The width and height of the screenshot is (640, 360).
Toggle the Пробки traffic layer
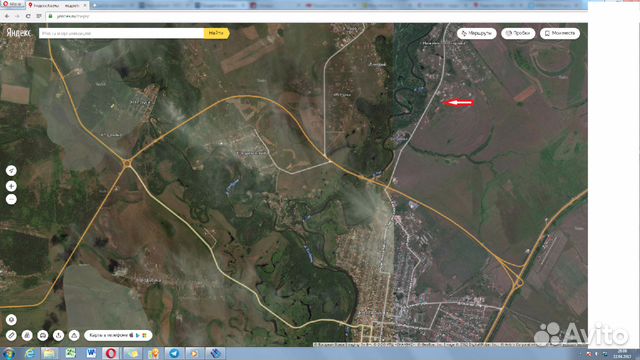518,33
